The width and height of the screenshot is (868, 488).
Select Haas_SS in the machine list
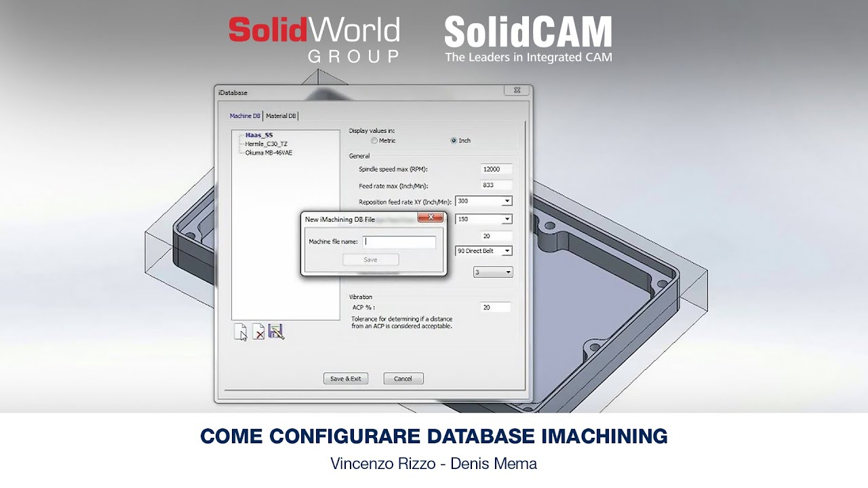(258, 135)
